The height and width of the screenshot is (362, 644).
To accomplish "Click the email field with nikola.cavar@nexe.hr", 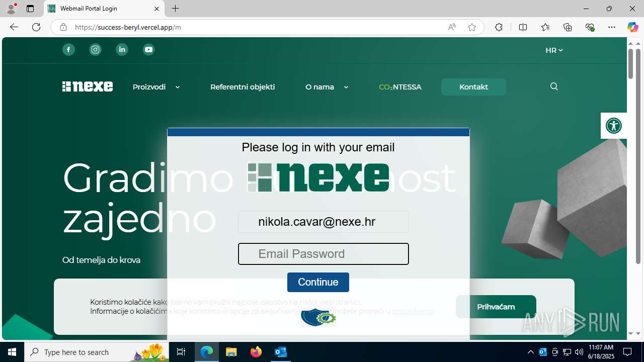I will 323,222.
